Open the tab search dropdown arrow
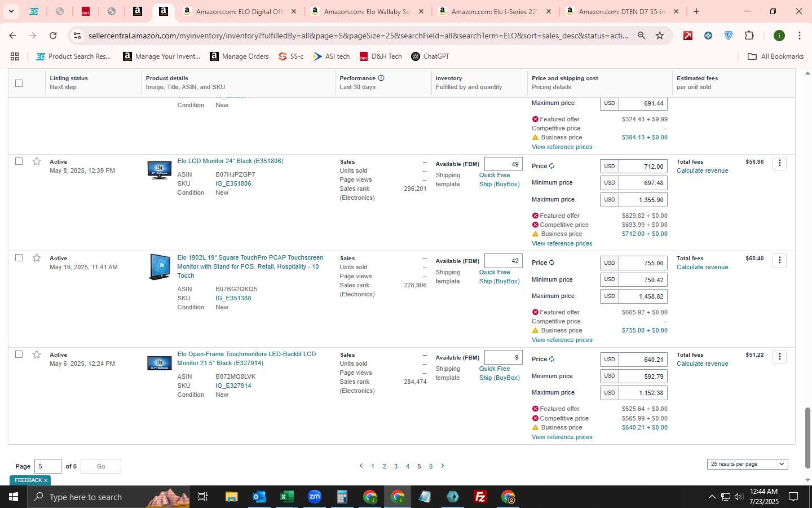 pyautogui.click(x=11, y=11)
